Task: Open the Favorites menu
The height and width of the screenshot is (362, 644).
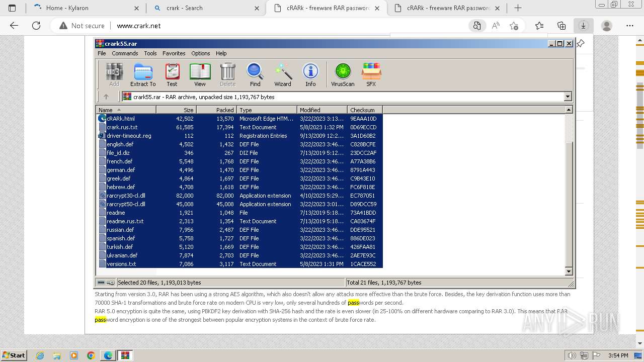Action: click(x=174, y=53)
